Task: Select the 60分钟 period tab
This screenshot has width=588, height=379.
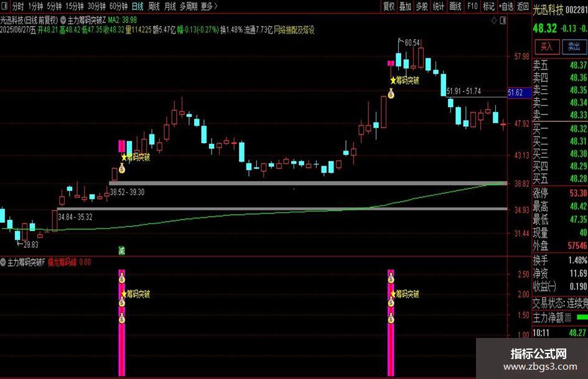Action: tap(119, 6)
